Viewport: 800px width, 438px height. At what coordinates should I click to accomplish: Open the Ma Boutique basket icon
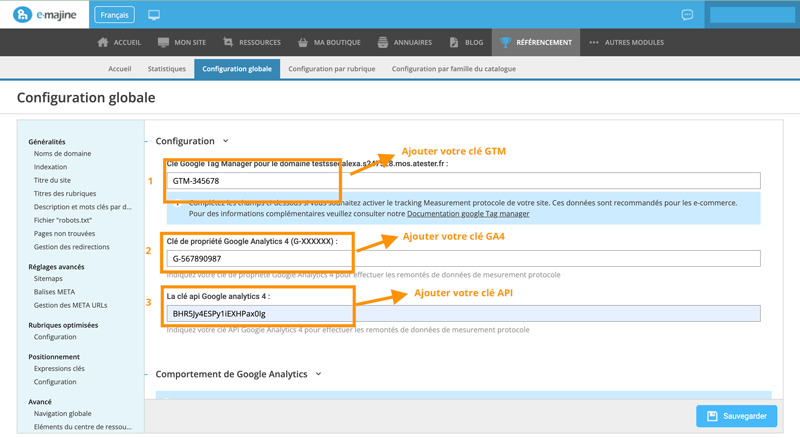point(303,42)
